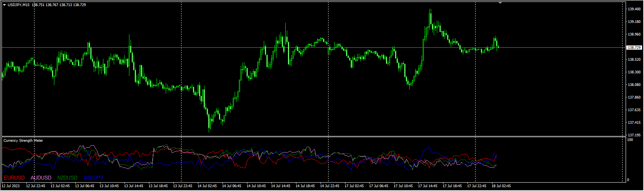Click the current price label 138.729
The height and width of the screenshot is (191, 644).
tap(634, 48)
